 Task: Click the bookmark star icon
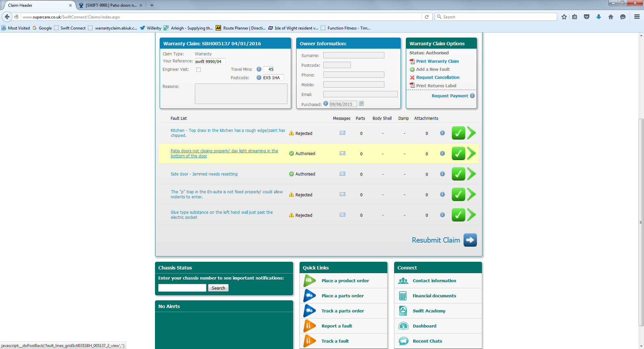tap(564, 17)
